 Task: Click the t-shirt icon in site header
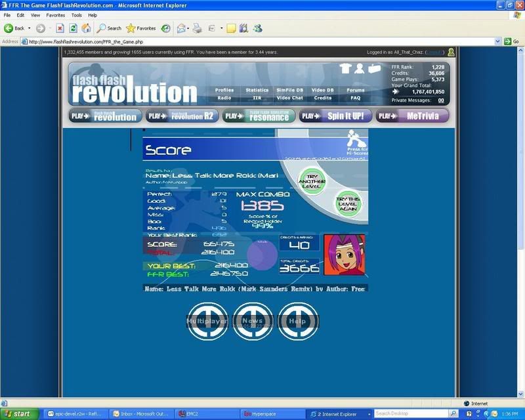coord(346,68)
